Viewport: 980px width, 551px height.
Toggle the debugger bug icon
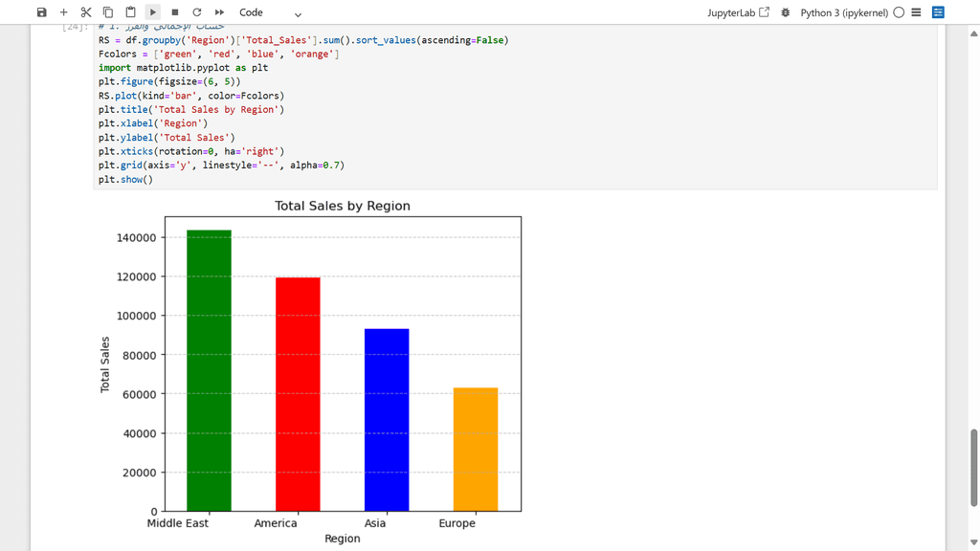tap(786, 12)
